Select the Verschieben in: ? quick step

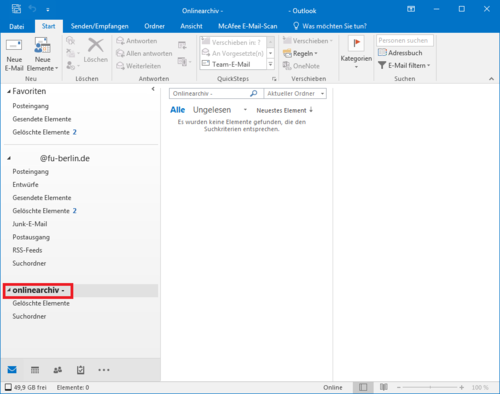coord(233,42)
